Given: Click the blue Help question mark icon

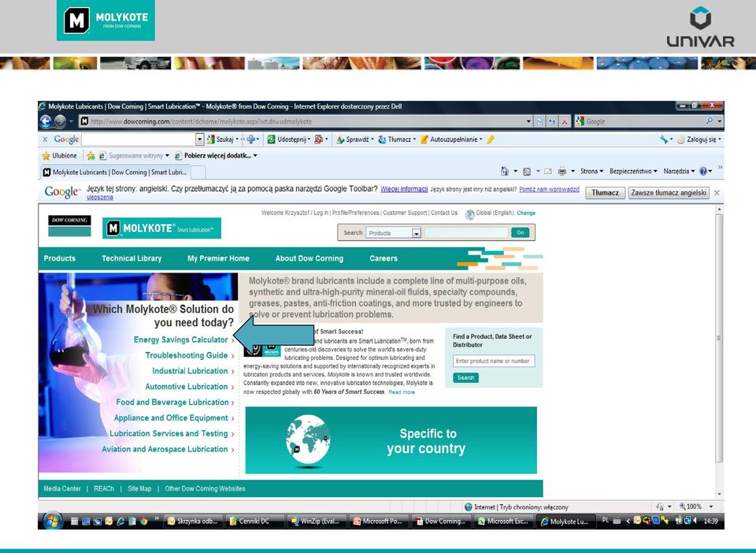Looking at the screenshot, I should (x=703, y=171).
